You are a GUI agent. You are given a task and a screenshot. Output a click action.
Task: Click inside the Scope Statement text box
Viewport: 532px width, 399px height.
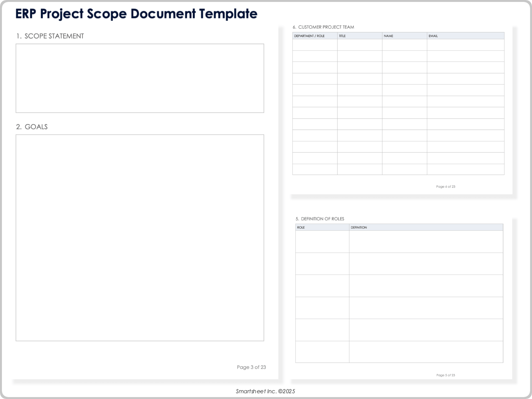[x=140, y=78]
